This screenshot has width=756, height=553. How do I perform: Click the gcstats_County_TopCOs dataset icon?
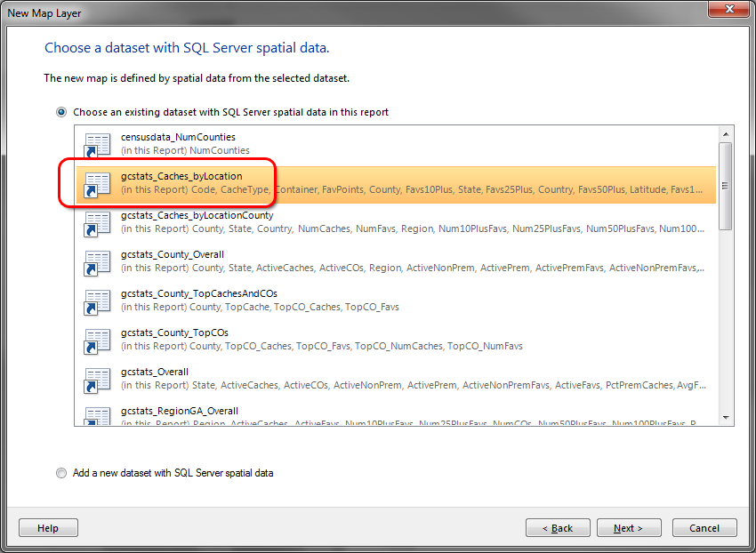click(96, 341)
